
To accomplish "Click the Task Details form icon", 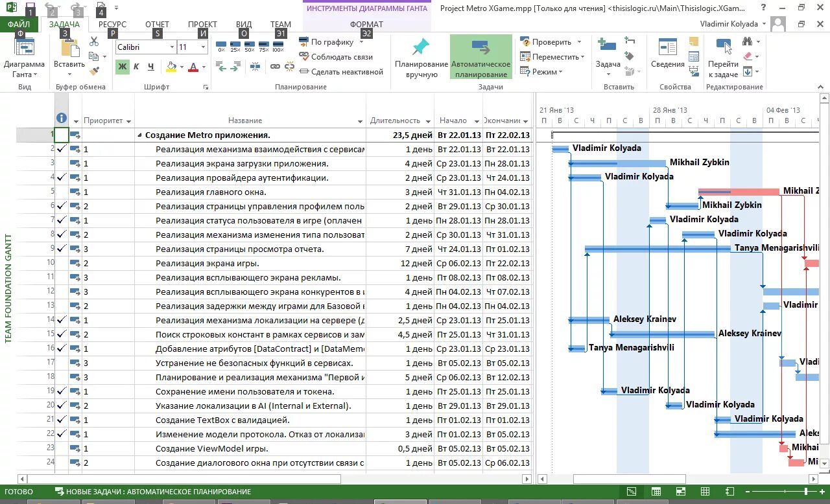I will coord(694,56).
